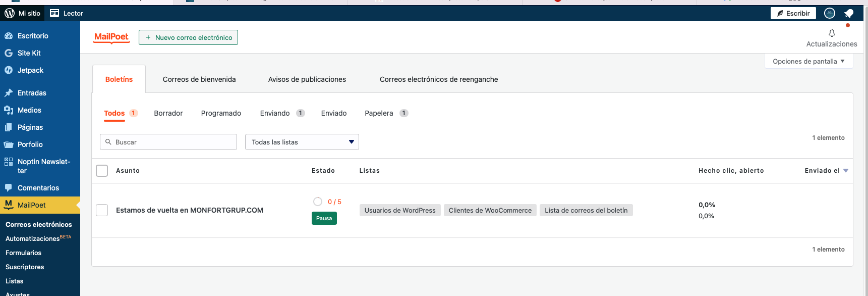
Task: Open the user avatar profile icon
Action: click(x=830, y=13)
